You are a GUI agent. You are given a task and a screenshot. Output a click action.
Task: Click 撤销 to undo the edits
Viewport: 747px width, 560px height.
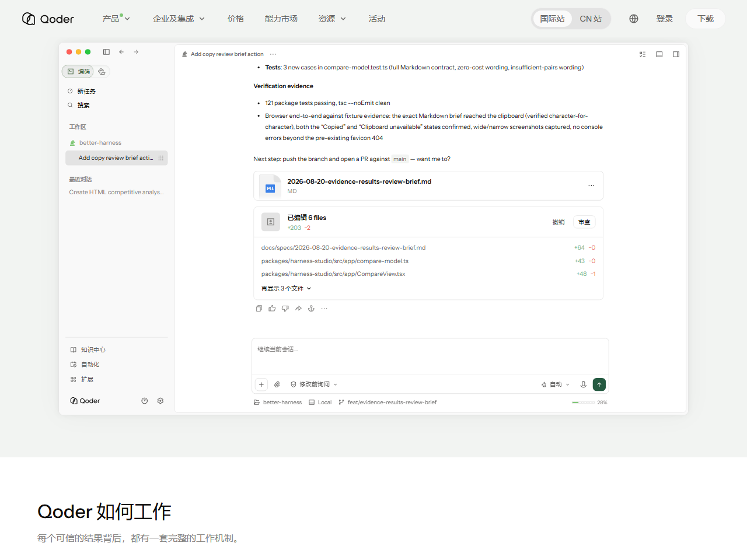(558, 222)
